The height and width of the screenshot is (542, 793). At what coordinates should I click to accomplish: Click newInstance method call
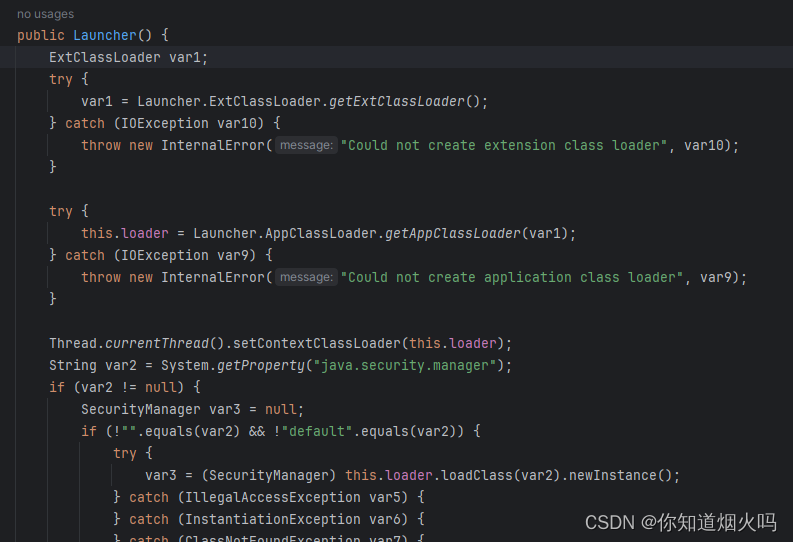613,475
